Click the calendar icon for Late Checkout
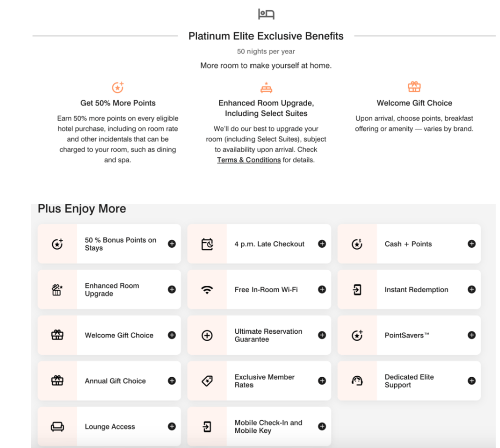Viewport: 500px width, 448px height. tap(207, 244)
